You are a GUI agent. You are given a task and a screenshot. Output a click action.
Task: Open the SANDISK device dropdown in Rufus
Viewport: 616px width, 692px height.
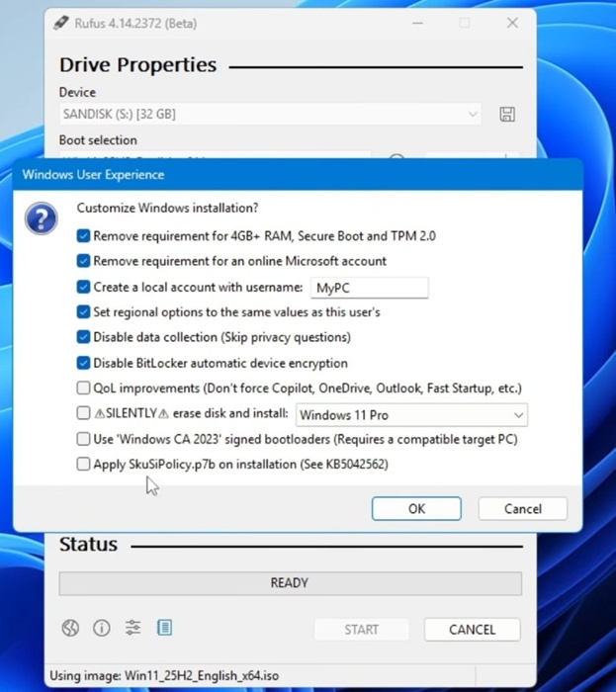pos(270,115)
